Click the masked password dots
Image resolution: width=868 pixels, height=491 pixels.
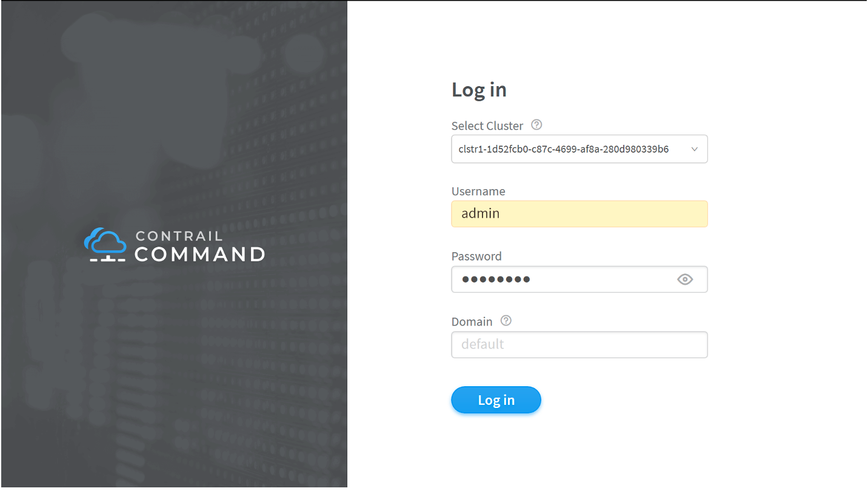click(x=496, y=279)
